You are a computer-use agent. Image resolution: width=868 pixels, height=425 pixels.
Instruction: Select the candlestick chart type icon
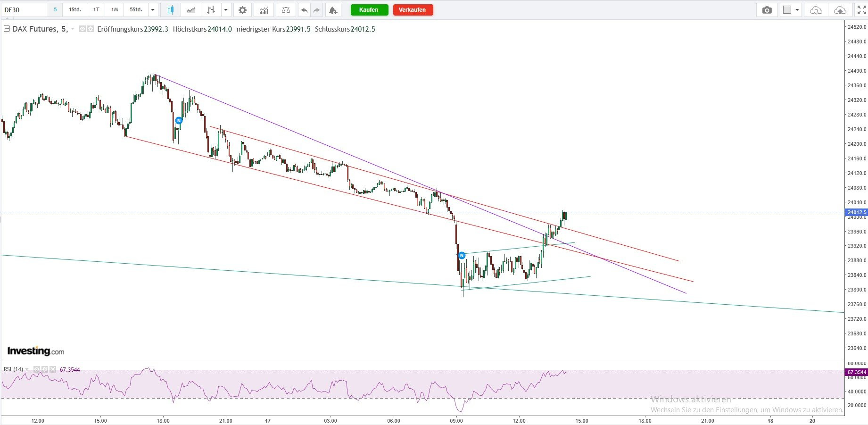coord(170,10)
